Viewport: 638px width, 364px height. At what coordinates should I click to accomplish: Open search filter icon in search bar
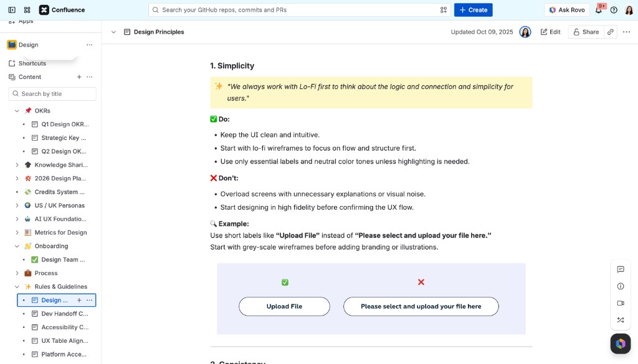tap(444, 10)
